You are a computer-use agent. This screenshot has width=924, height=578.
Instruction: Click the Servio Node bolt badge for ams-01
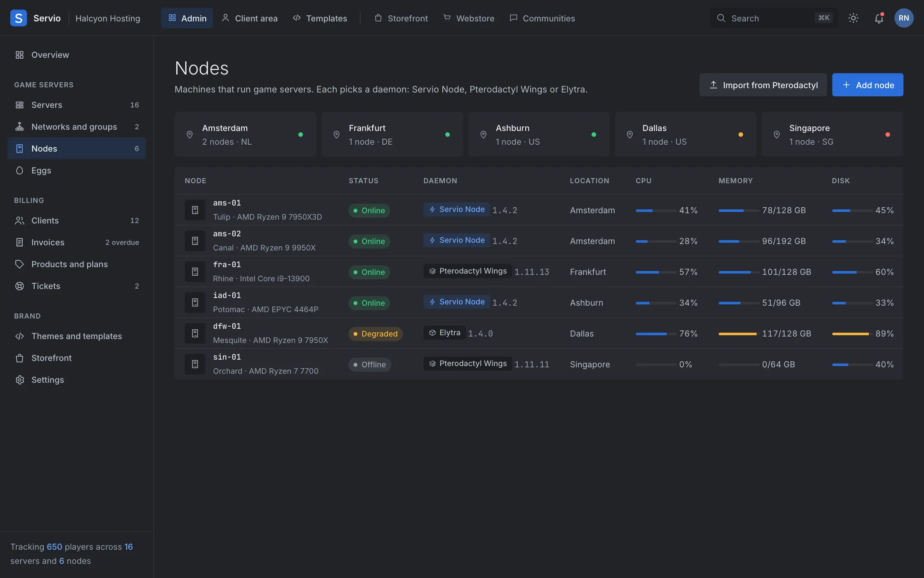(x=456, y=209)
